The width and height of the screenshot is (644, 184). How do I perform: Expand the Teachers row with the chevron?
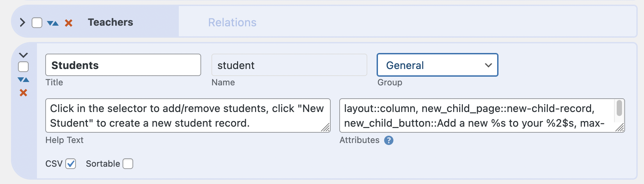pos(22,23)
